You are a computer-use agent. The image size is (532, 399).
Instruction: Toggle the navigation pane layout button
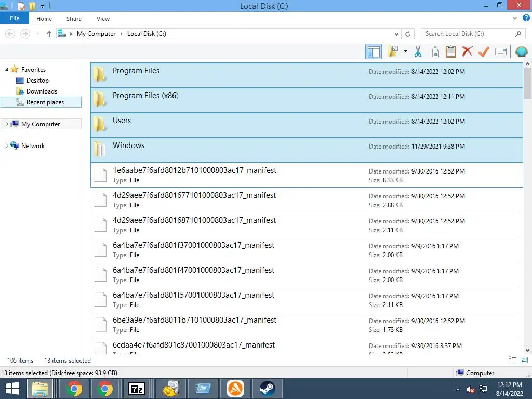point(374,51)
